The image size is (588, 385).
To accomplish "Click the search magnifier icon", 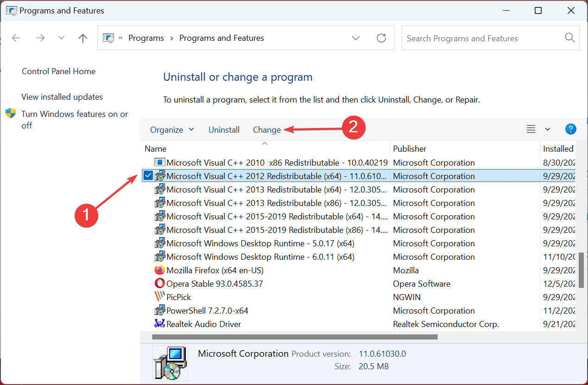I will coord(569,38).
